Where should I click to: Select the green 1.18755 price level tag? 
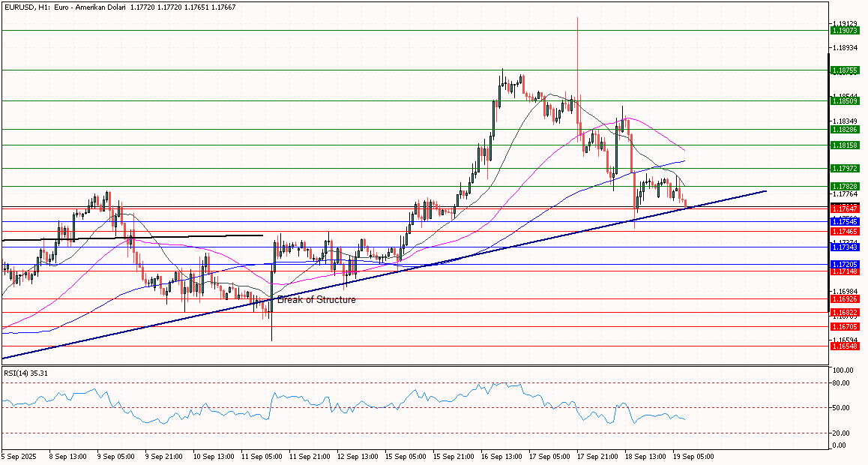tap(845, 70)
